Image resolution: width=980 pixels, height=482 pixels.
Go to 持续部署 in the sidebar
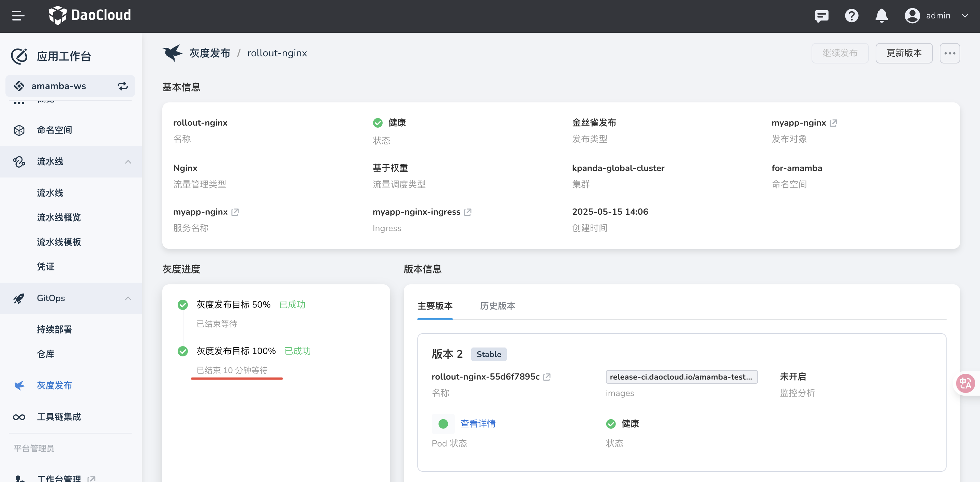coord(55,329)
